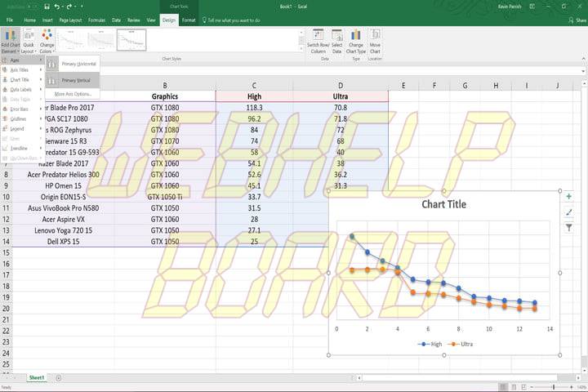588x392 pixels.
Task: Switch to the chart Format tab
Action: click(x=189, y=20)
